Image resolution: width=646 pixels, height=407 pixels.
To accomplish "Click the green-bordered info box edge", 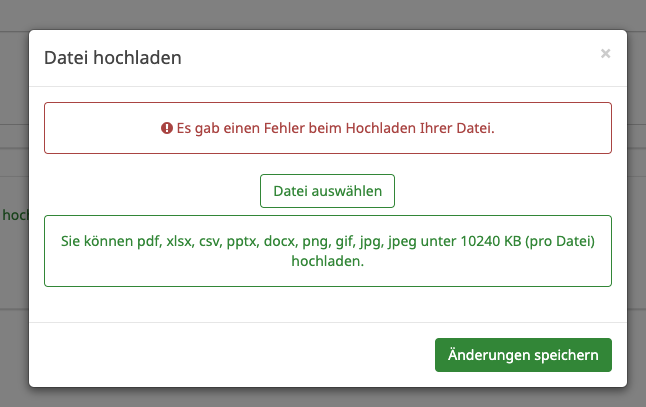I will (46, 251).
